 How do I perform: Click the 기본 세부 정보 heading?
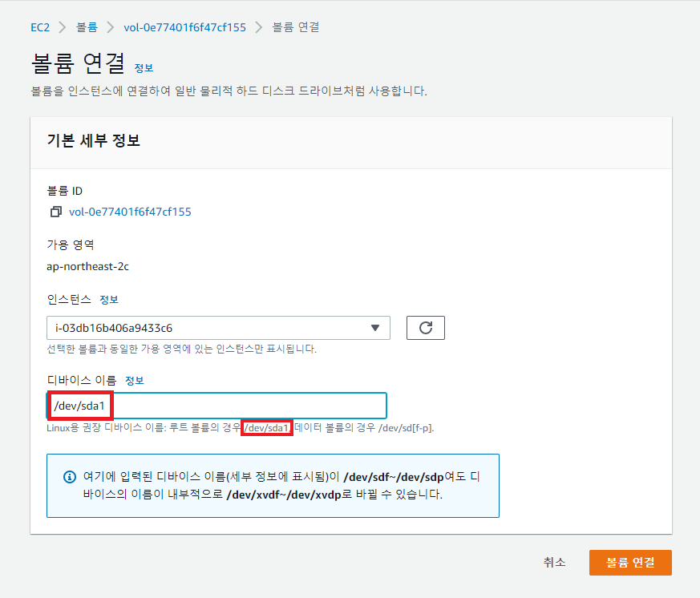94,140
